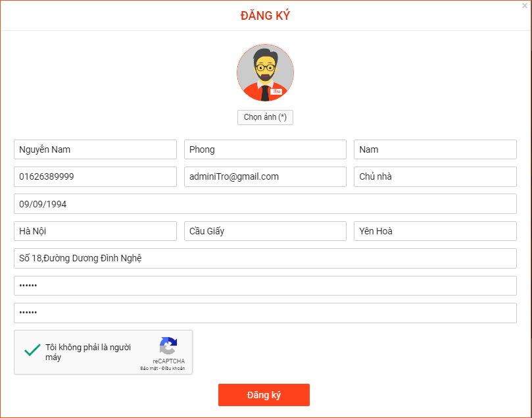Expand the district dropdown showing Cầu Giấy
This screenshot has height=418, width=532.
point(265,231)
